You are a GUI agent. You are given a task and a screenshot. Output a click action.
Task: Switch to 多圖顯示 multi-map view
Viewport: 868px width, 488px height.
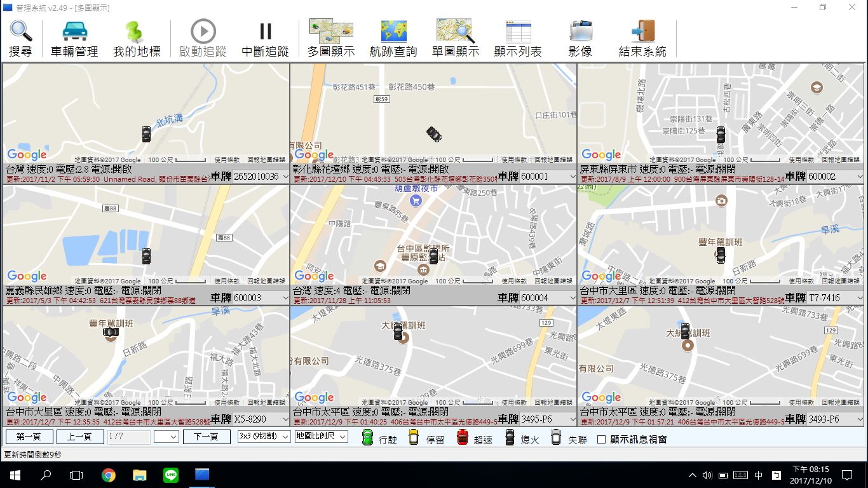click(330, 32)
